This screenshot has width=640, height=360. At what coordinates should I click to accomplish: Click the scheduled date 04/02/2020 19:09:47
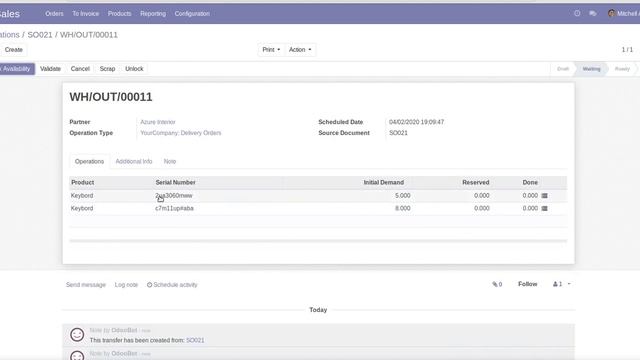point(416,122)
